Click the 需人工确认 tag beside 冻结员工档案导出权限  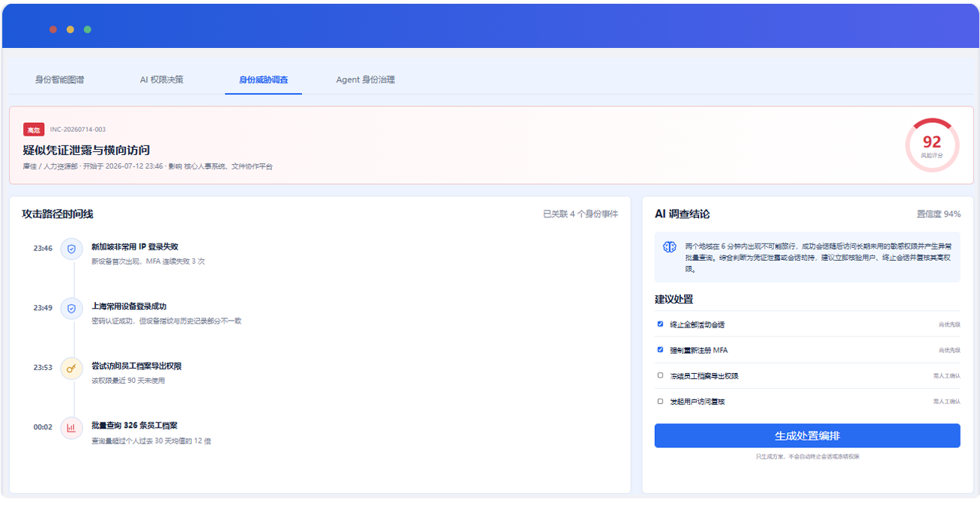[947, 376]
